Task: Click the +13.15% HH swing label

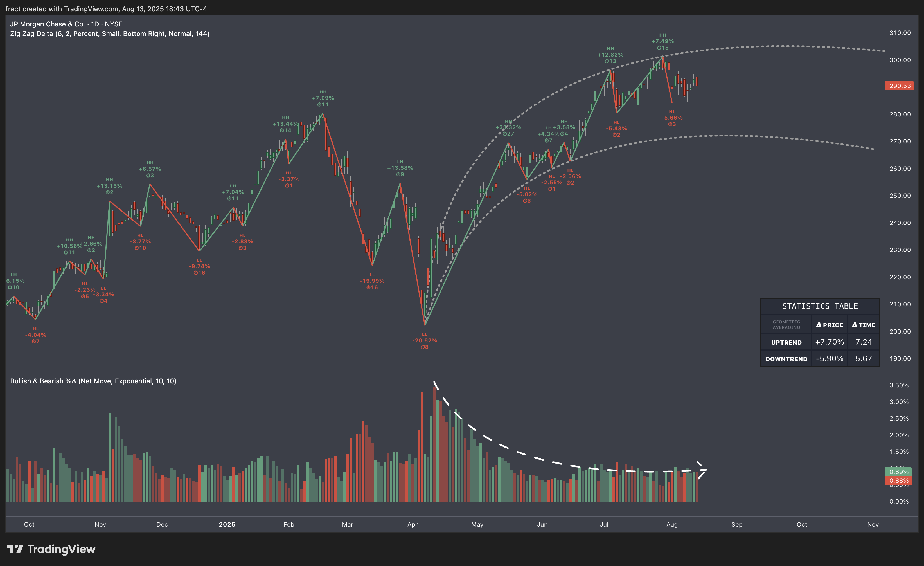Action: (109, 186)
